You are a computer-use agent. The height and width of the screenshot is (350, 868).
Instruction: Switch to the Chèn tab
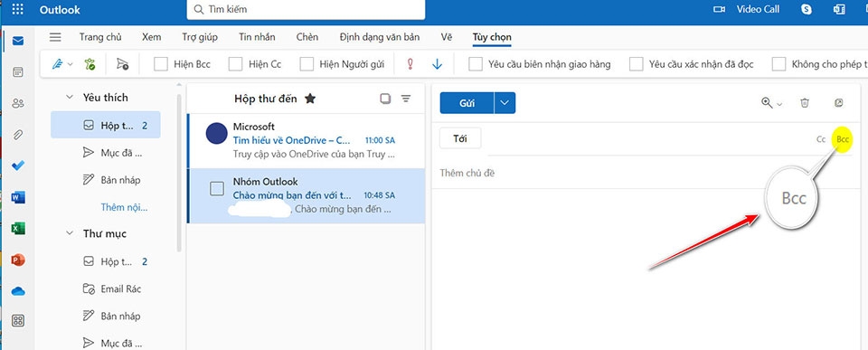[x=307, y=37]
